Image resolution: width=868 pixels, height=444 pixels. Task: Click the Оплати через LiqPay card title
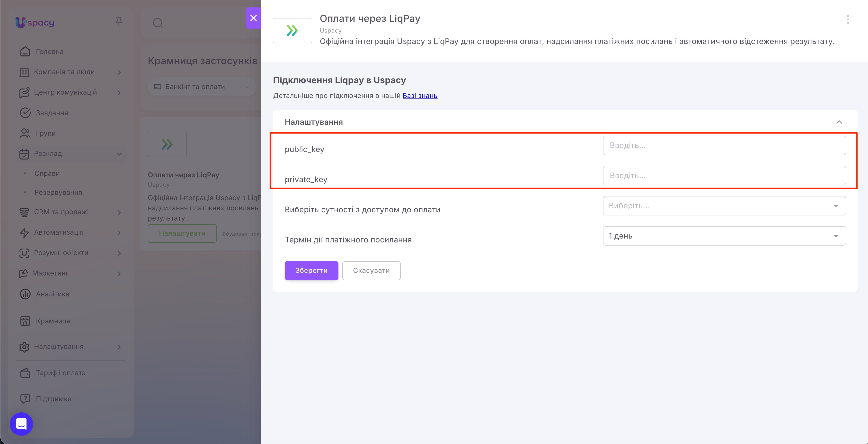(183, 175)
